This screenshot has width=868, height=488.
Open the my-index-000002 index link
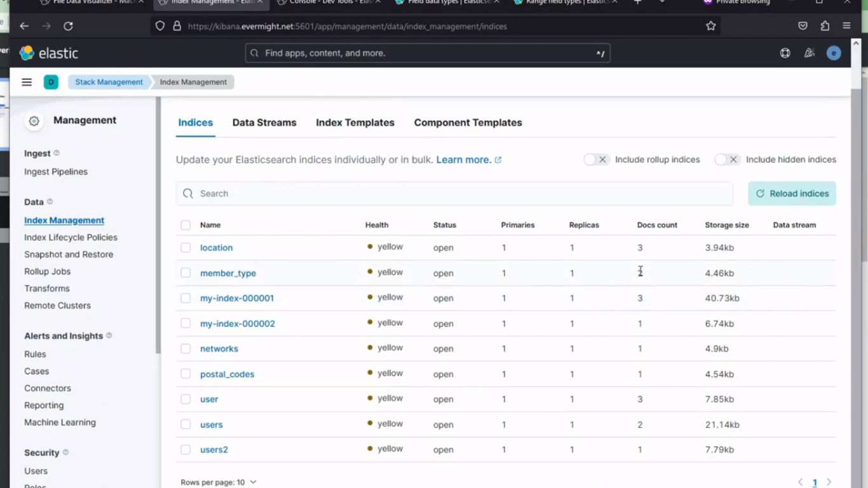[x=238, y=323]
